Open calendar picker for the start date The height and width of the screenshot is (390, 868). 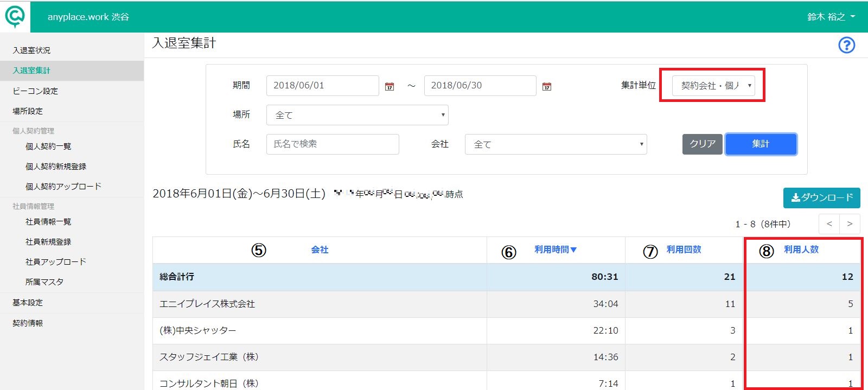[x=390, y=86]
